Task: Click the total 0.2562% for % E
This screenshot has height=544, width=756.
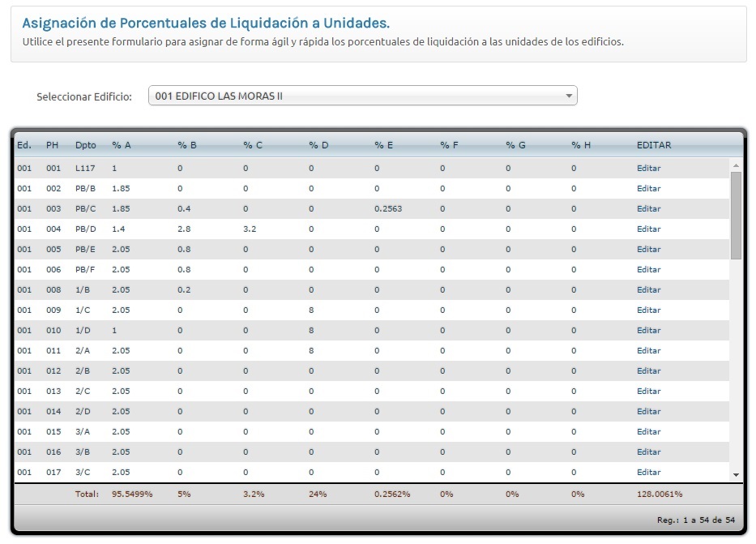Action: 392,494
